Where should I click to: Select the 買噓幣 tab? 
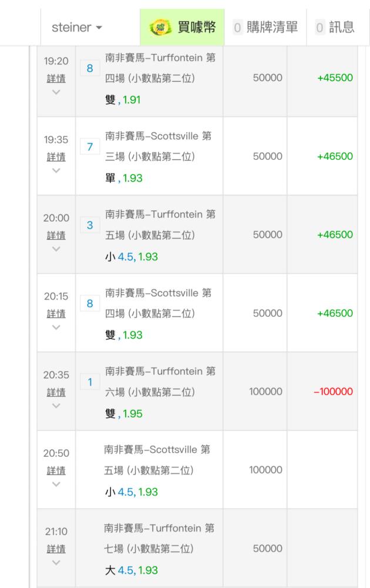[182, 28]
